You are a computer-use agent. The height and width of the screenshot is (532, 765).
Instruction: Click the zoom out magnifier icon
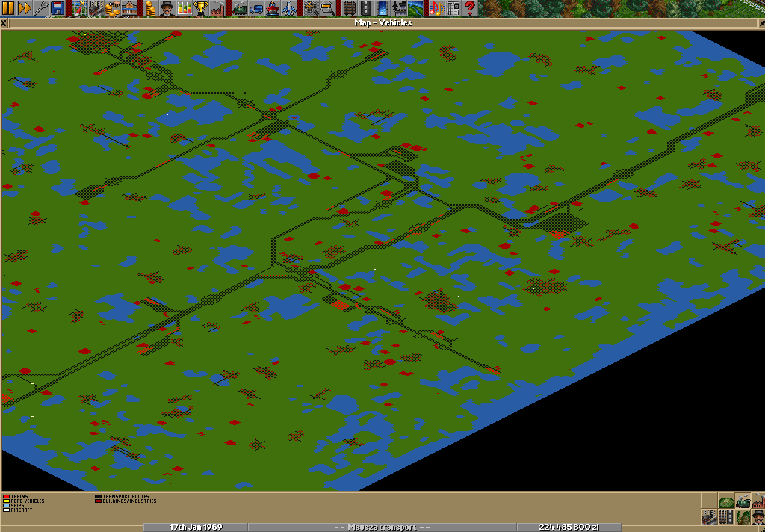click(327, 8)
